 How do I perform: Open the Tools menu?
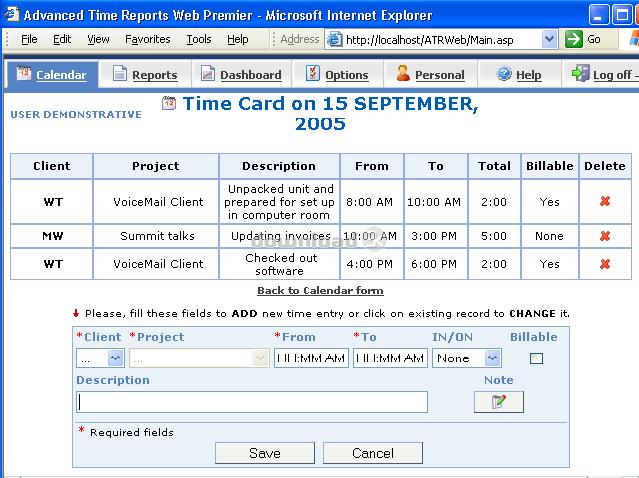pos(199,39)
